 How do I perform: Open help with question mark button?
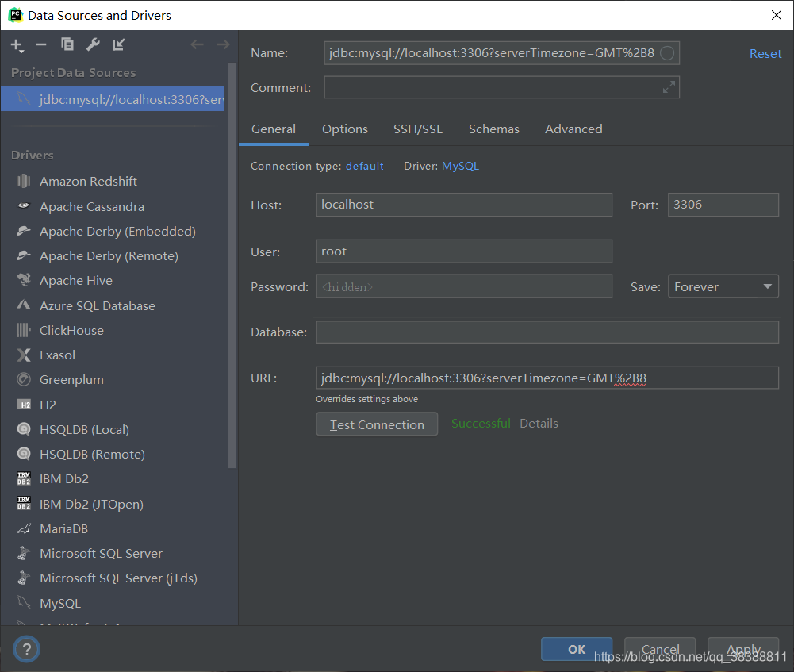26,649
